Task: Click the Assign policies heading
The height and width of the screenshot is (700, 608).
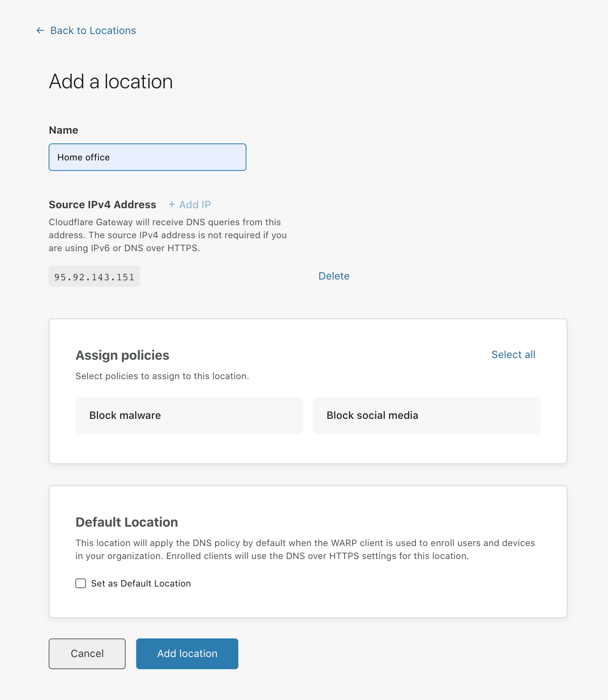Action: (x=122, y=355)
